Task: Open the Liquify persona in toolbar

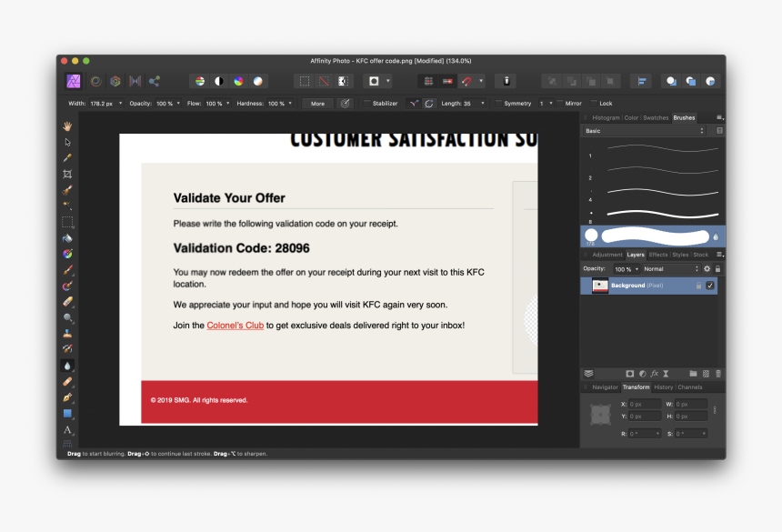Action: coord(95,81)
